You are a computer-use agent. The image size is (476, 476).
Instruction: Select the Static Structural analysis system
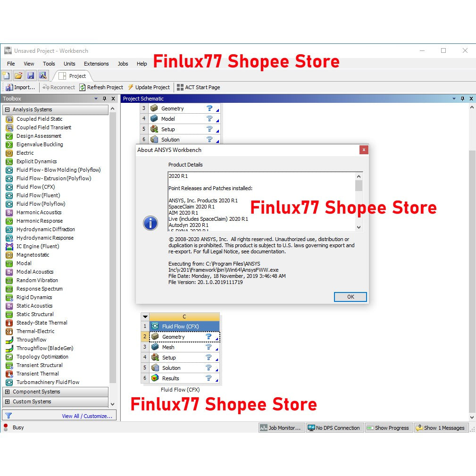(35, 314)
